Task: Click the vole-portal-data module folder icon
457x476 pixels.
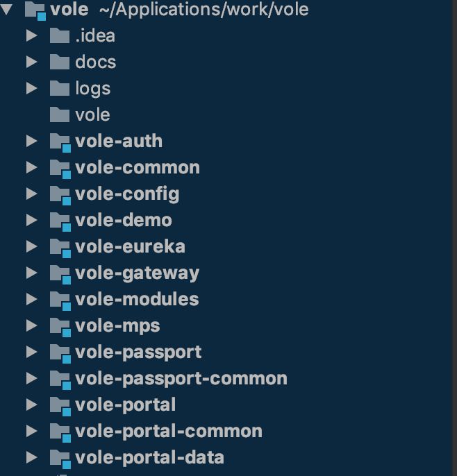Action: (60, 458)
